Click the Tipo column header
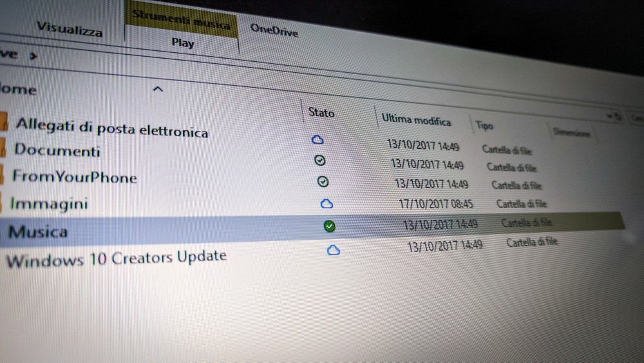This screenshot has height=363, width=644. 484,125
